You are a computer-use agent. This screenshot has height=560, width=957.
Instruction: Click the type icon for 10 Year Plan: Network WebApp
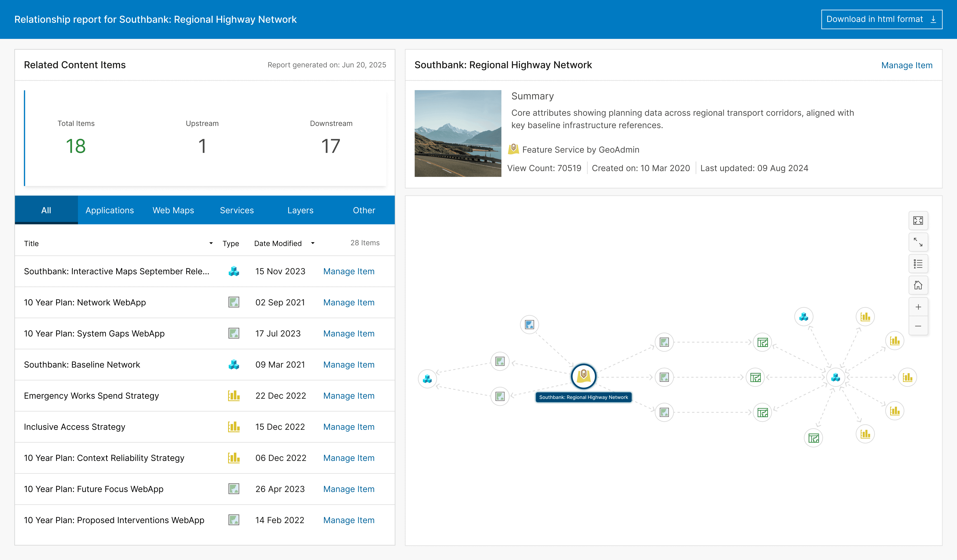(x=233, y=302)
